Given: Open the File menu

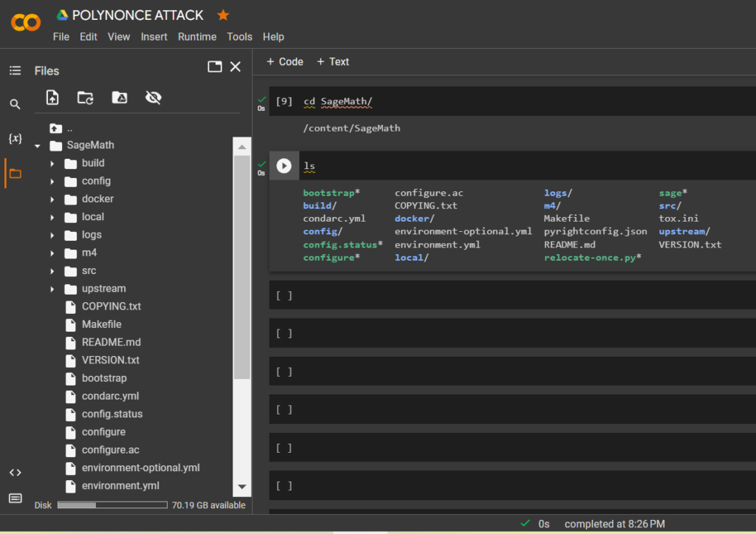Looking at the screenshot, I should pos(61,37).
